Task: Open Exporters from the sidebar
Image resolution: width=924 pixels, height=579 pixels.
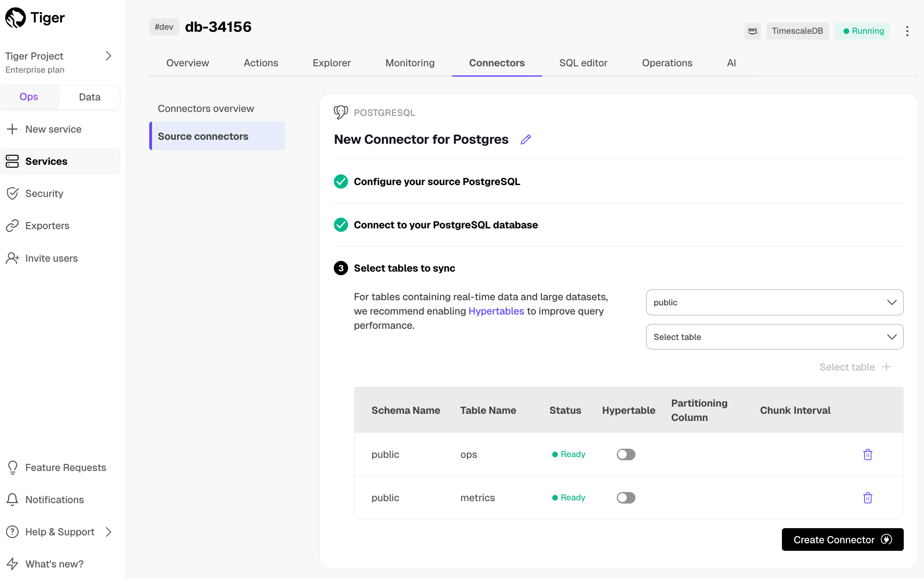Action: pos(47,226)
